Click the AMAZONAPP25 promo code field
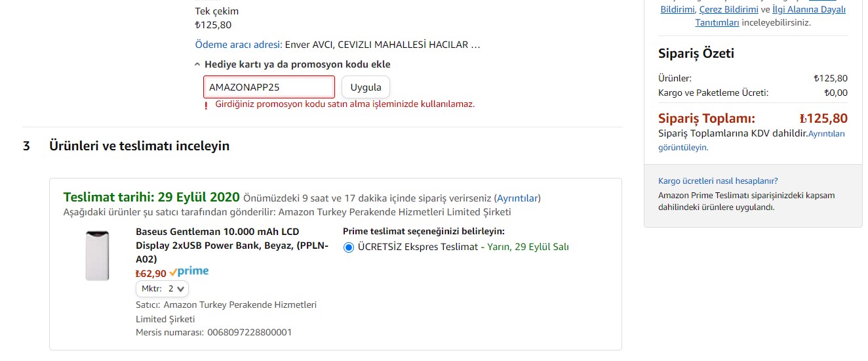 (269, 87)
